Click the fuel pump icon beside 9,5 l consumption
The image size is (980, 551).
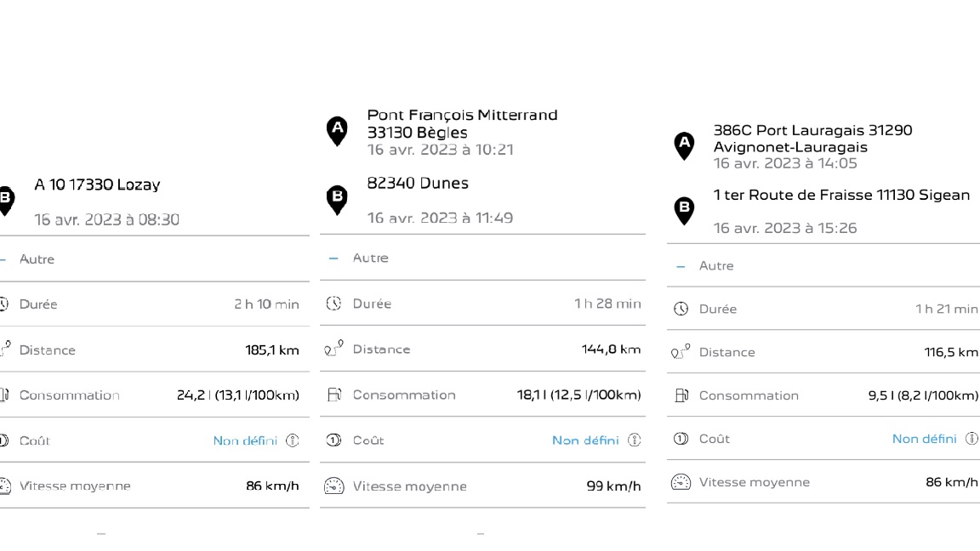click(x=681, y=395)
